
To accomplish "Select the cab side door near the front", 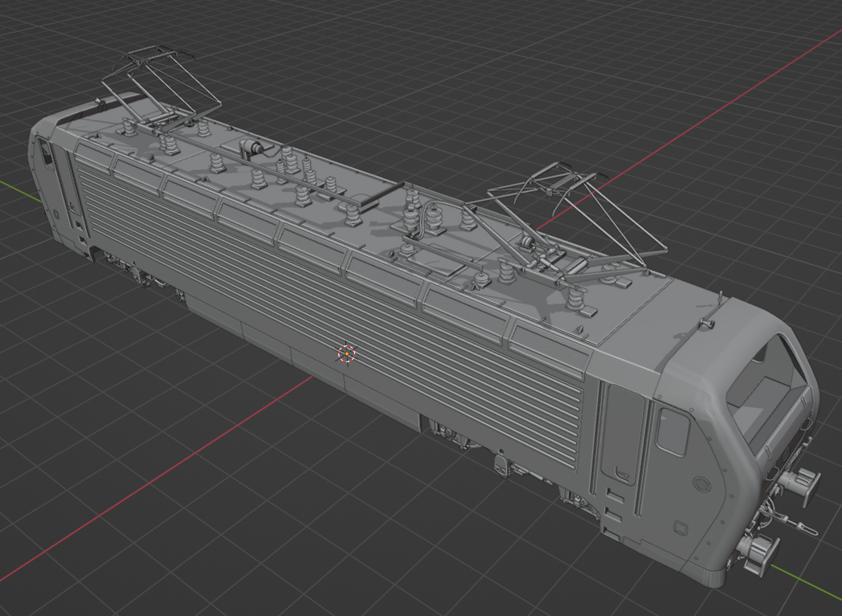I will [x=623, y=434].
